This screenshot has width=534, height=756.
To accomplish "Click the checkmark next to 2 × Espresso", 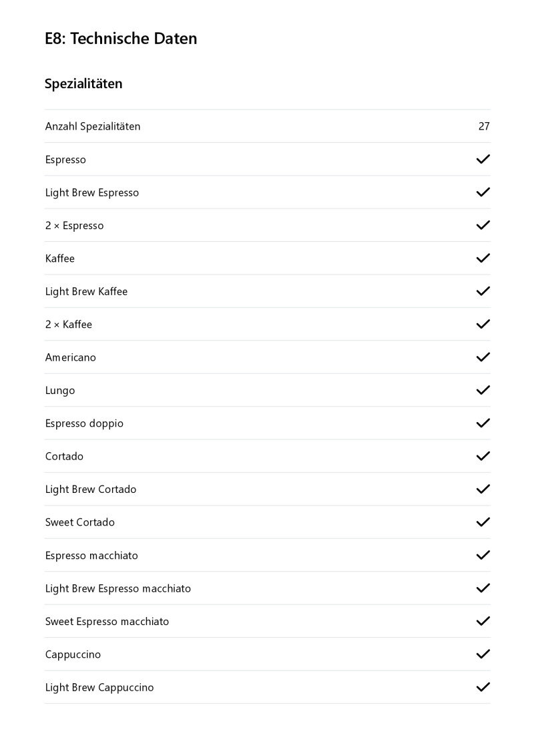I will (483, 225).
